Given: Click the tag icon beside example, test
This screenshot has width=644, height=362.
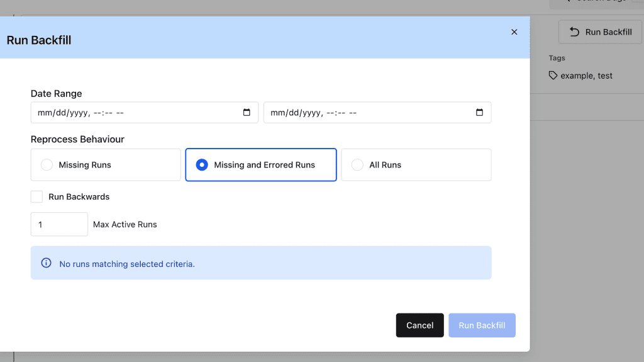Looking at the screenshot, I should coord(553,76).
